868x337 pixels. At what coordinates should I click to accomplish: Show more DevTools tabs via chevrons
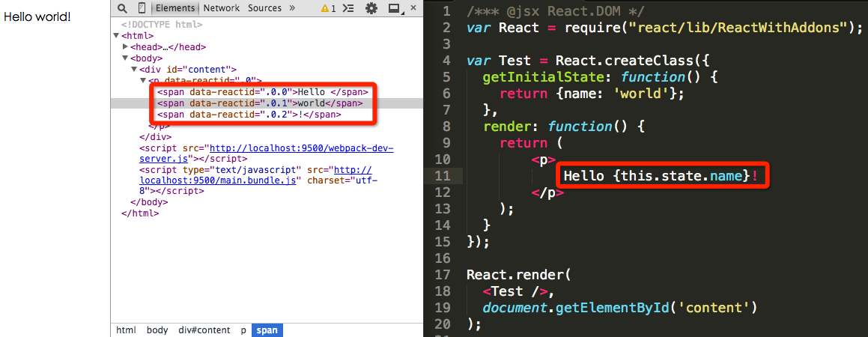click(292, 8)
